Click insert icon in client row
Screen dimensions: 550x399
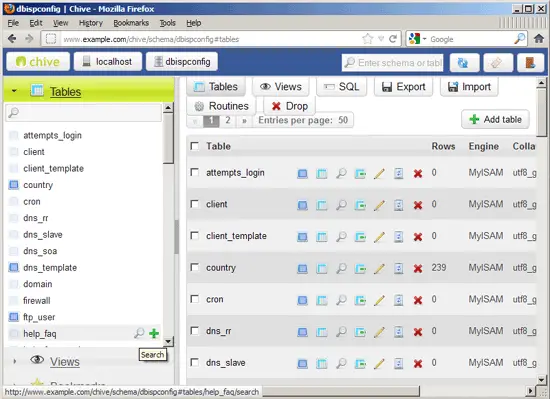[360, 205]
